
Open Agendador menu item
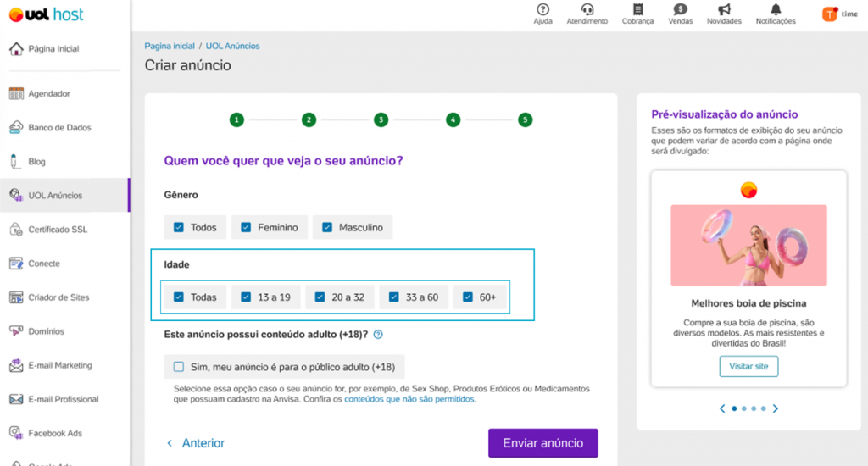[49, 93]
